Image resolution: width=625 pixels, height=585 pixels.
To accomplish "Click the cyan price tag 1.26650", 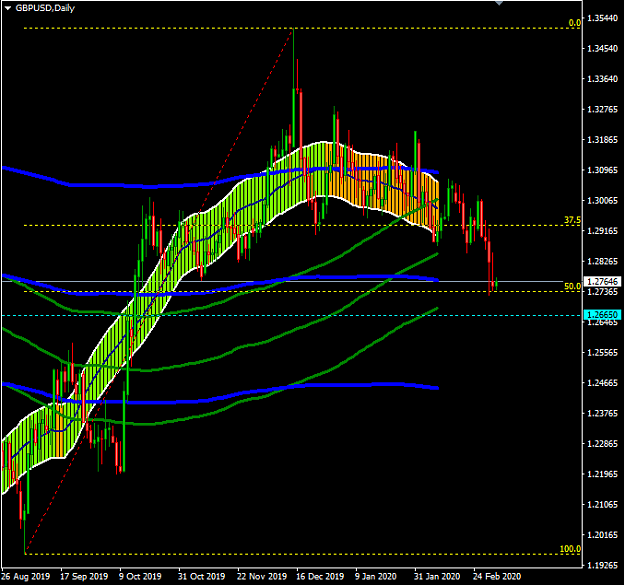I will [x=602, y=314].
